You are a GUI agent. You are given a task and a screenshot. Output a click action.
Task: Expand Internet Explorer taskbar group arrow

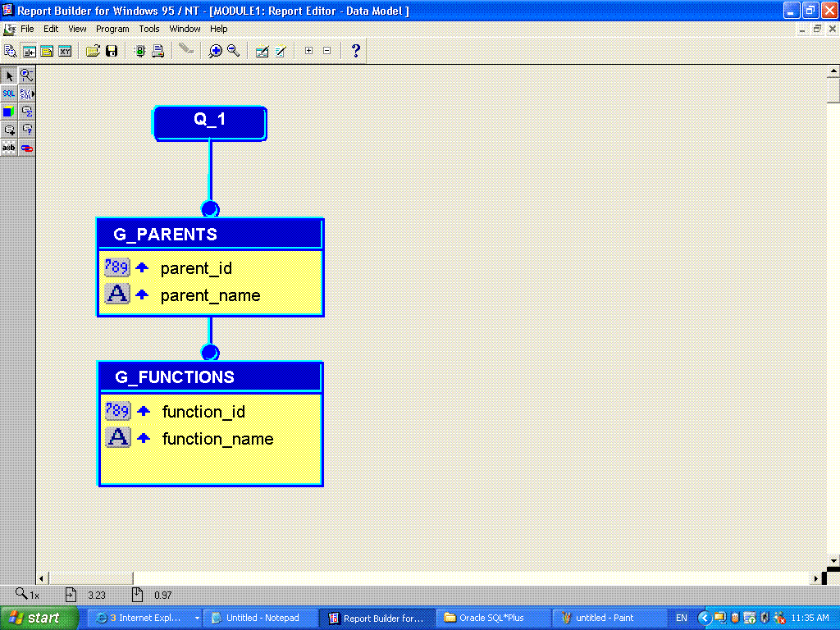(x=197, y=618)
